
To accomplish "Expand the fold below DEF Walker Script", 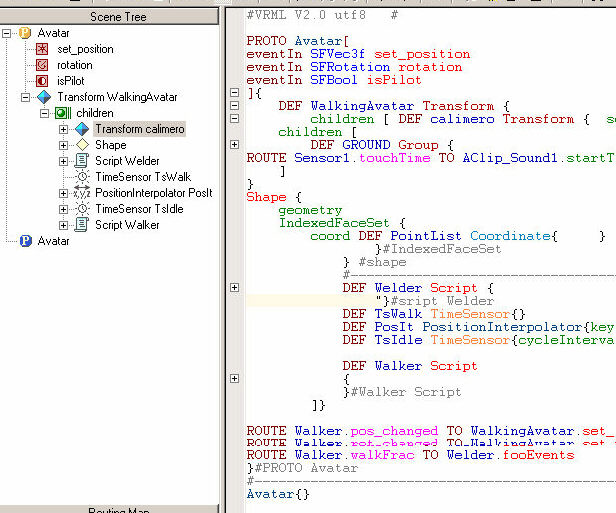I will click(x=235, y=379).
